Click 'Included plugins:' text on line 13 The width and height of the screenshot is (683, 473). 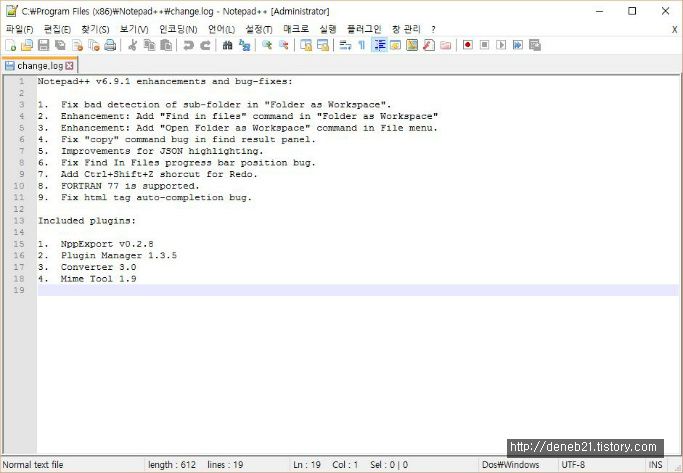87,221
